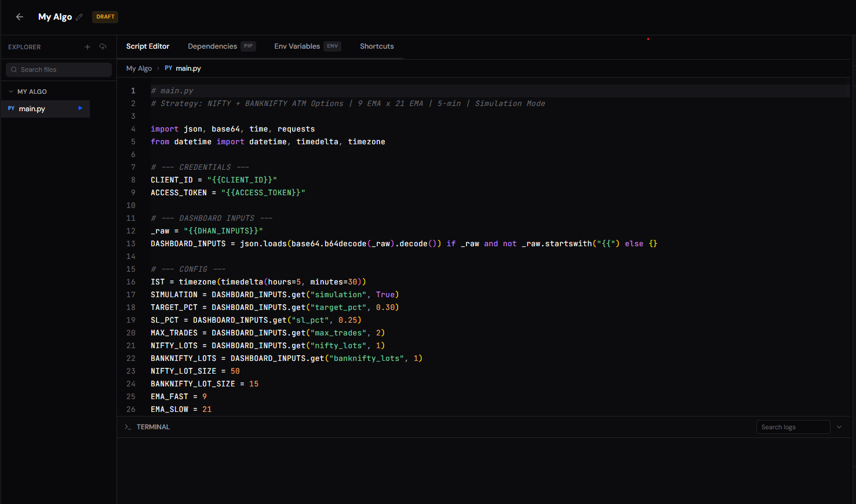
Task: Click the EMA_SLOW = 21 line
Action: coord(181,410)
